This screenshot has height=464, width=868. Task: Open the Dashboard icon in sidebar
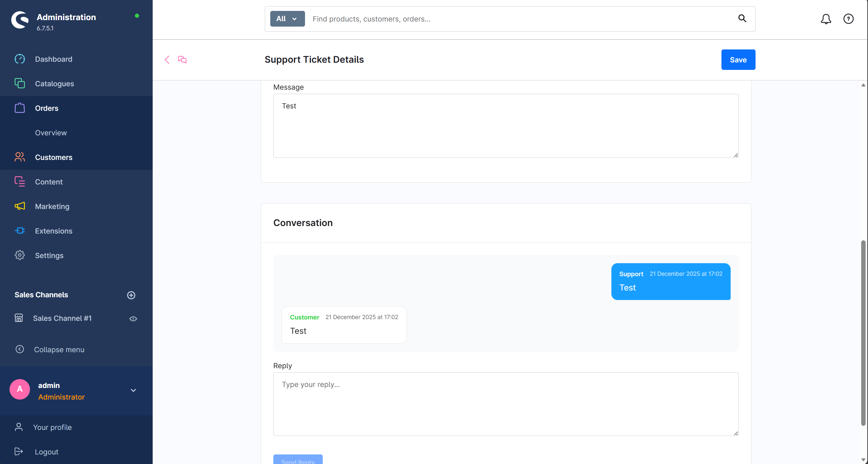click(20, 59)
